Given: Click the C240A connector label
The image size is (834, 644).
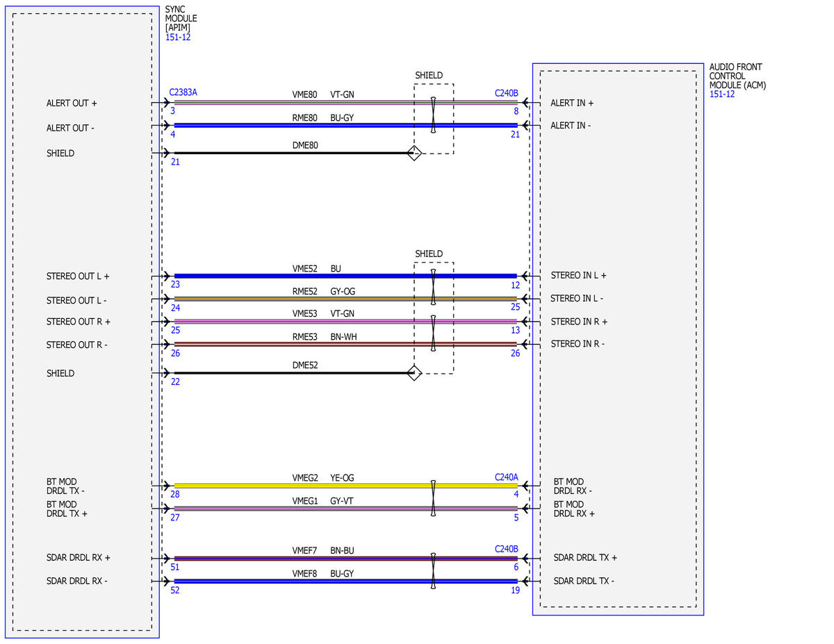Looking at the screenshot, I should (507, 477).
